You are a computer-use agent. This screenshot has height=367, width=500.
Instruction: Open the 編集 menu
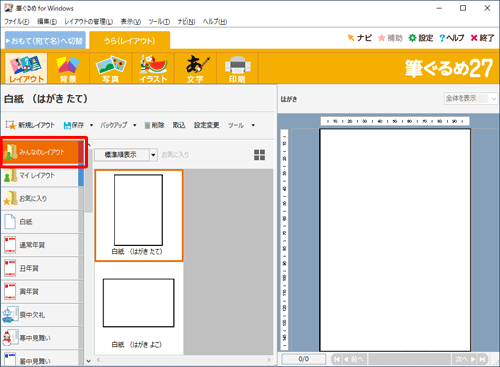(x=47, y=22)
